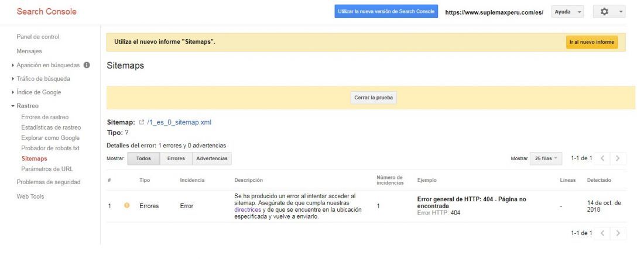Click the site URL suplemaxperu.com/es/

pos(494,12)
